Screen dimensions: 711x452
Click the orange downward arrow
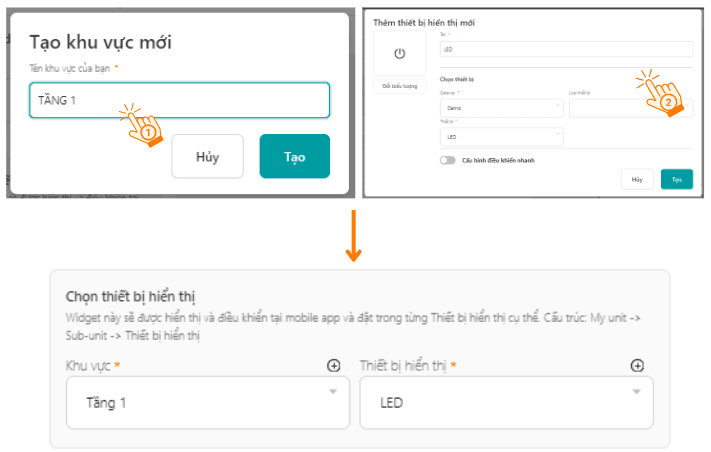point(352,237)
